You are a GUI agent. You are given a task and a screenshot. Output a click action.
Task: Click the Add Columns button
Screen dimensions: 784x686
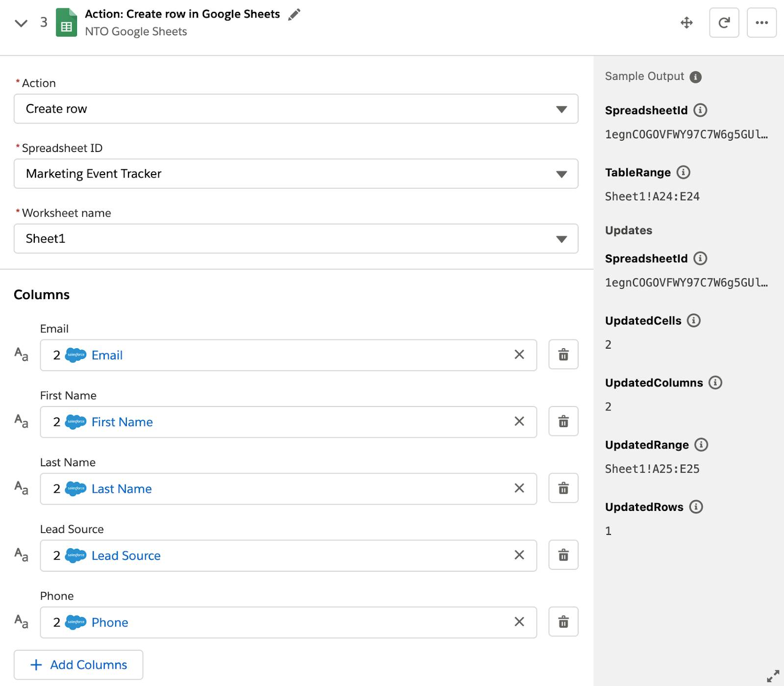pyautogui.click(x=78, y=665)
